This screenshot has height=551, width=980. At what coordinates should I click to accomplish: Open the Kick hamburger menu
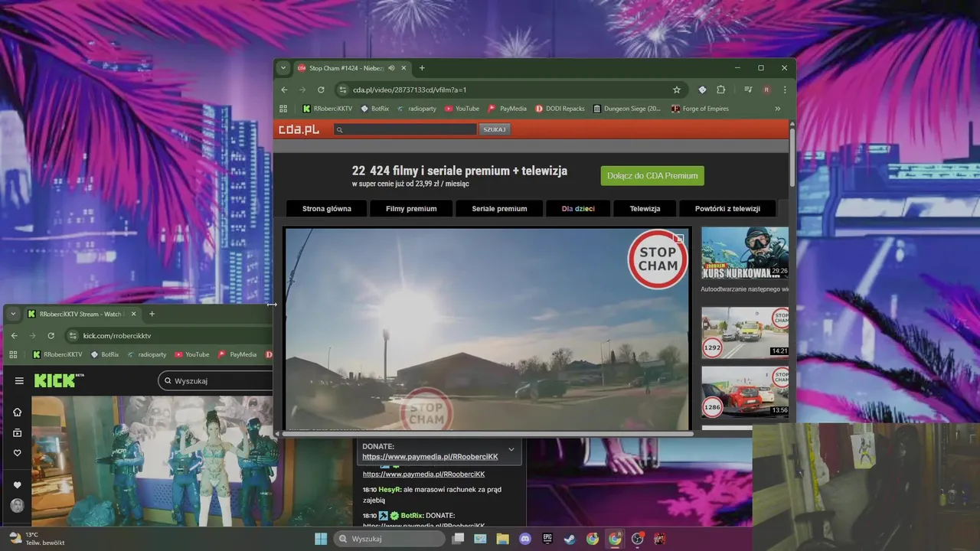tap(19, 380)
